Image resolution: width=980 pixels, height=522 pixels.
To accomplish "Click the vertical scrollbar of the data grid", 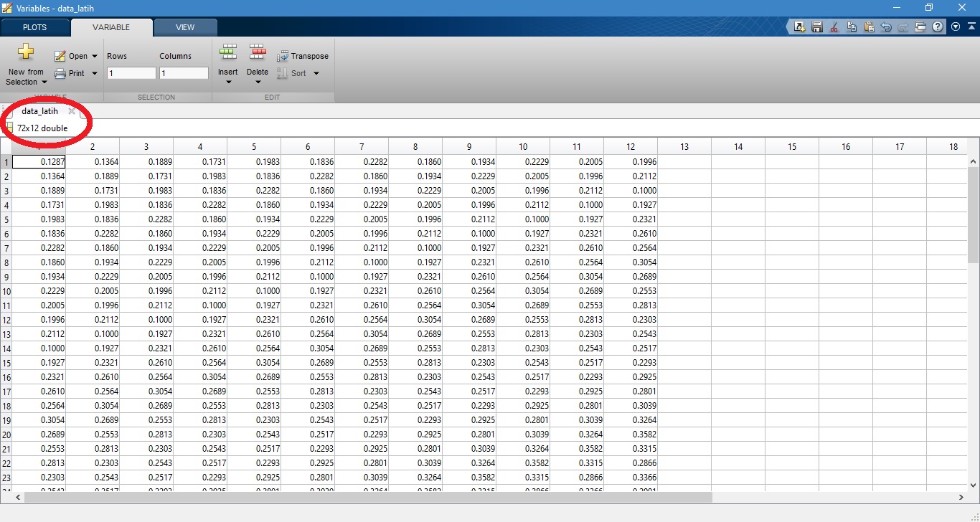I will click(973, 323).
